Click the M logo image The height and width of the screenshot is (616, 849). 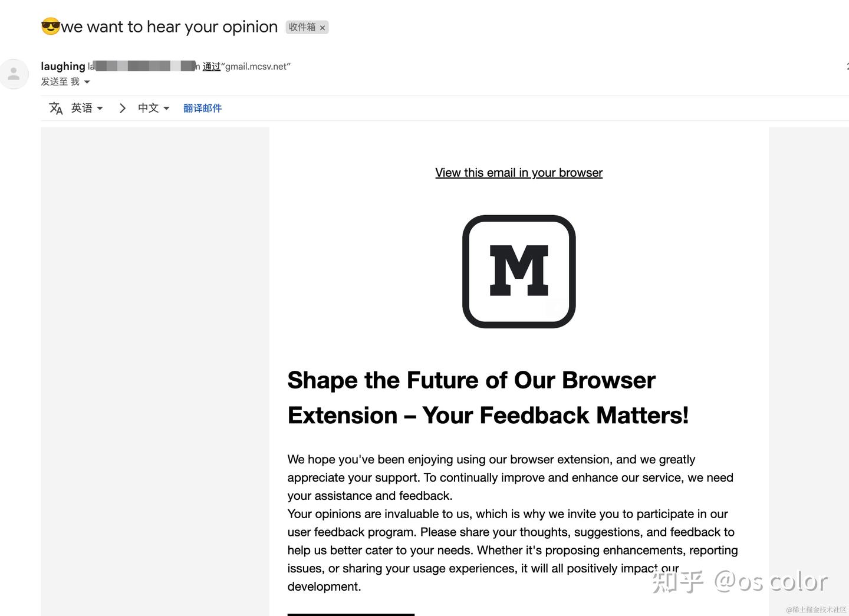point(519,271)
